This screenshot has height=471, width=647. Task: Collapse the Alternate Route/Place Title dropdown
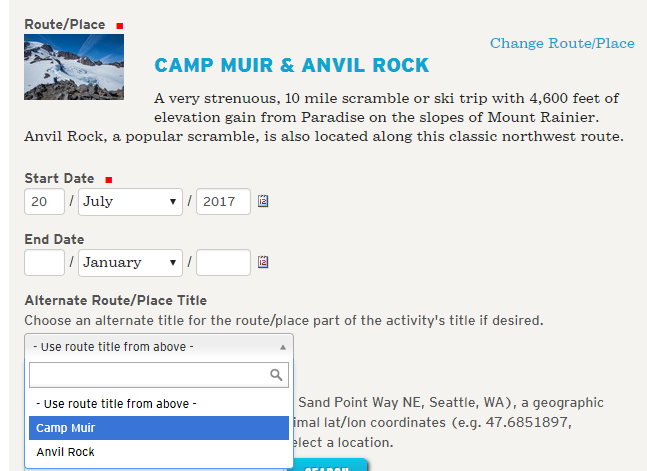pos(159,346)
